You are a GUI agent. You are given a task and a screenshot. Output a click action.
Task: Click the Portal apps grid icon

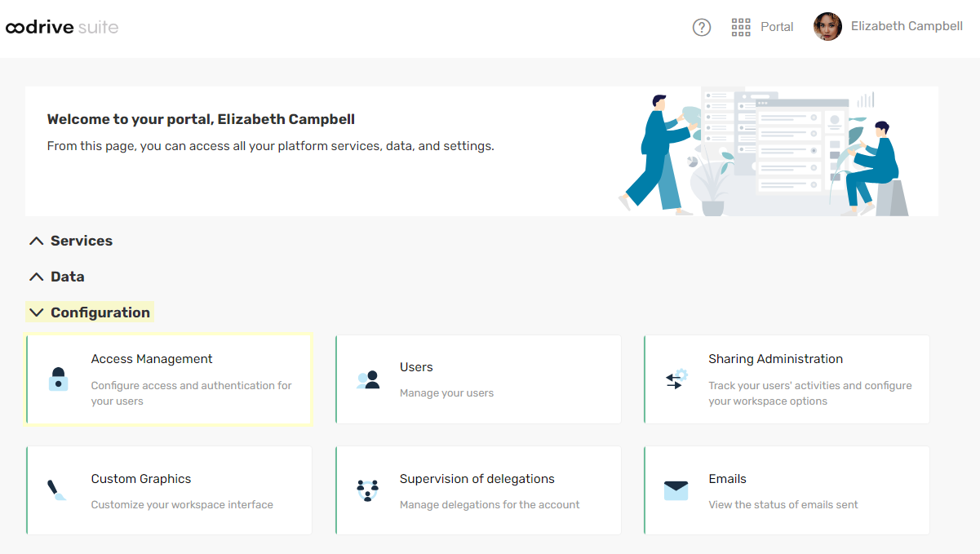[741, 27]
